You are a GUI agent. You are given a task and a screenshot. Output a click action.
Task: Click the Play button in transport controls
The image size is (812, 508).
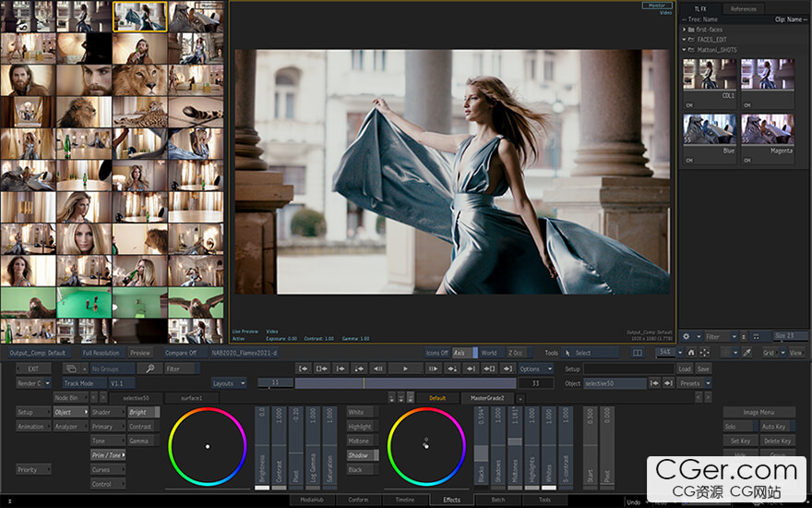tap(405, 369)
